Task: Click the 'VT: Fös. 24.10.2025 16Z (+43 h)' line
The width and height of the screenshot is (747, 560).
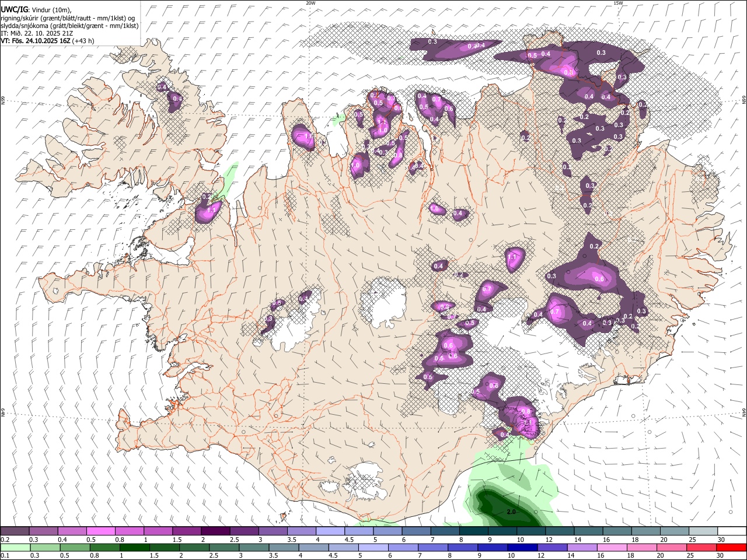Action: (47, 41)
